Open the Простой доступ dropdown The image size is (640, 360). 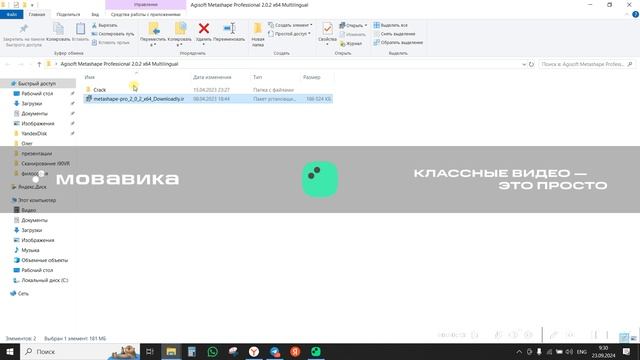(289, 34)
